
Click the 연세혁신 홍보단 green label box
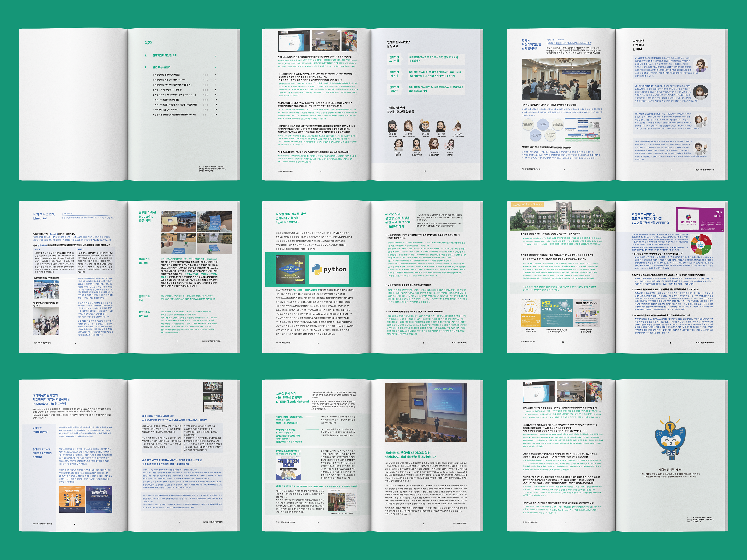(394, 89)
